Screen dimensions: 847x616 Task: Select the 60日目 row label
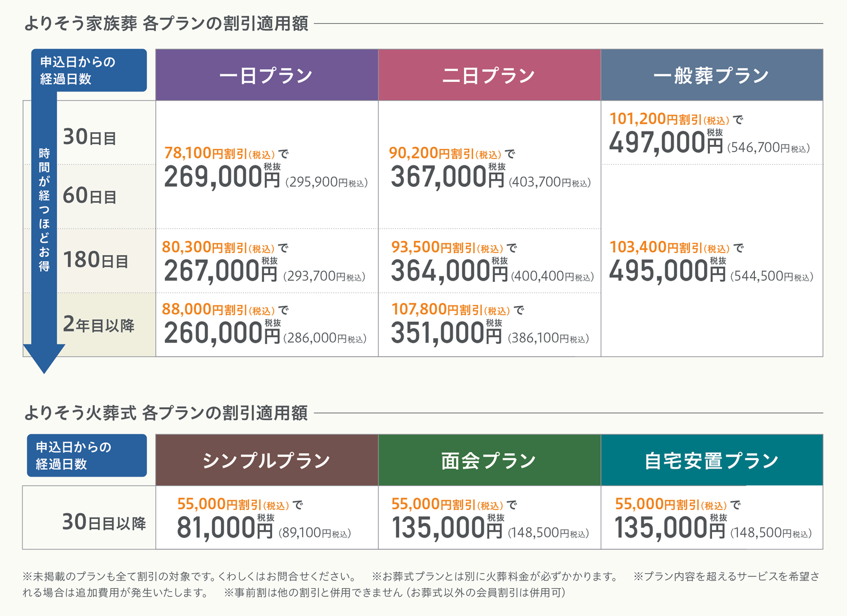[89, 196]
